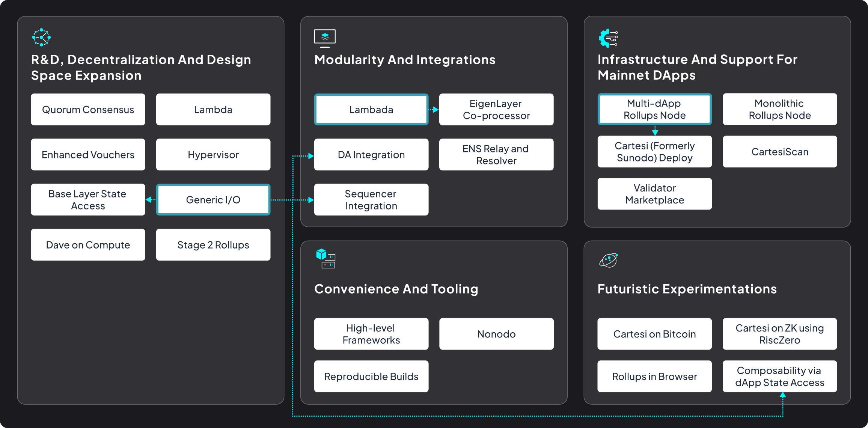Open the EigenLayer Co-processor card

496,109
